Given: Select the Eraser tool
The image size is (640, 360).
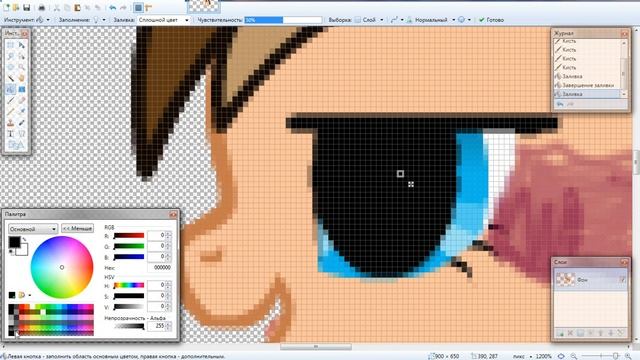Looking at the screenshot, I should coord(22,100).
